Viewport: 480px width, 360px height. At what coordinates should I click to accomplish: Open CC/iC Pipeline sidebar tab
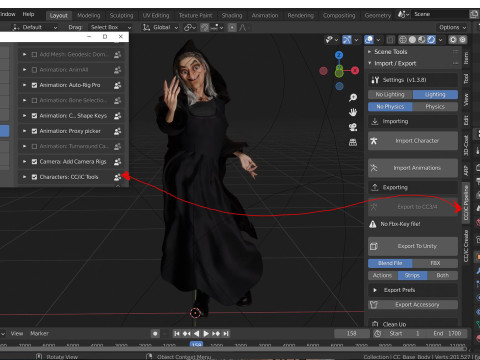point(466,203)
